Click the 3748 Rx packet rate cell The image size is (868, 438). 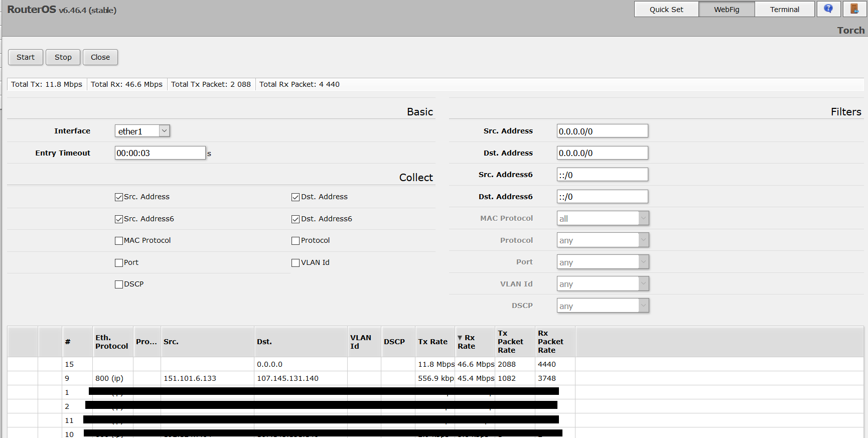[555, 378]
